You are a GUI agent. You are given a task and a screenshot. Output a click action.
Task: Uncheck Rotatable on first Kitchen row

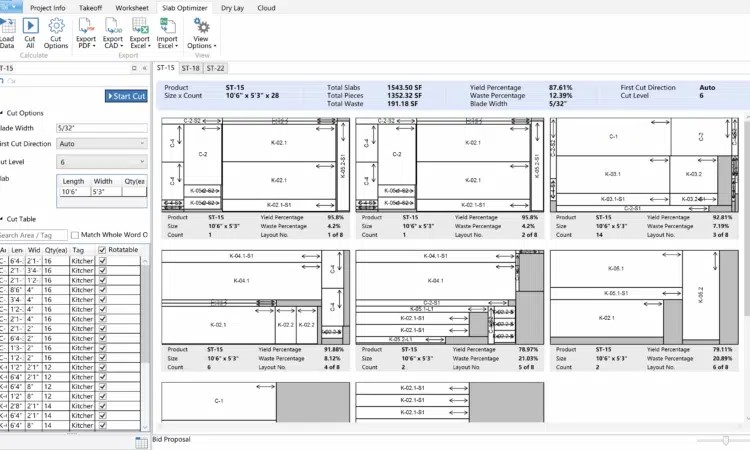[x=102, y=261]
